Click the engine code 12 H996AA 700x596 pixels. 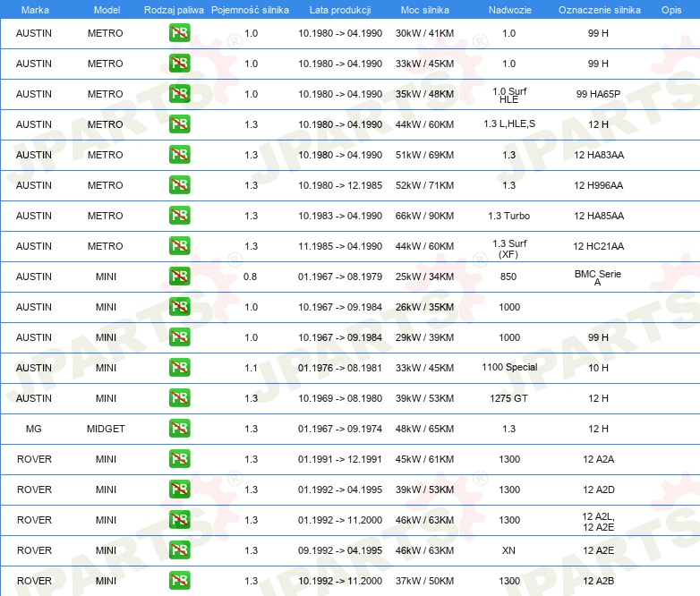pyautogui.click(x=598, y=185)
